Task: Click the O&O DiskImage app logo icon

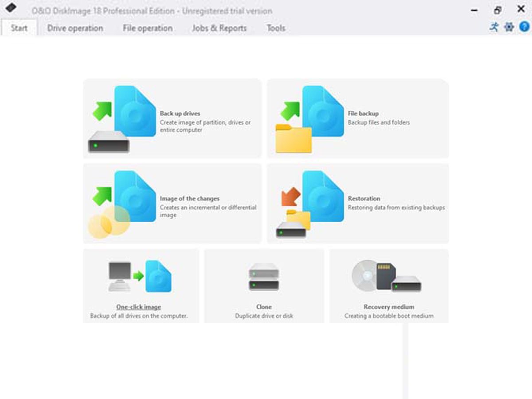Action: (x=11, y=8)
